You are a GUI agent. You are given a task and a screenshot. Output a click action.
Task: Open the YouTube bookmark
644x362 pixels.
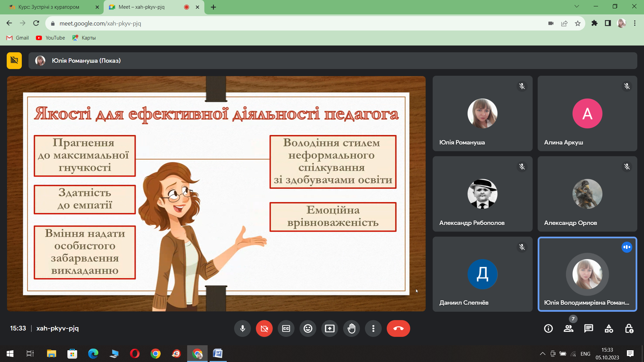(51, 38)
